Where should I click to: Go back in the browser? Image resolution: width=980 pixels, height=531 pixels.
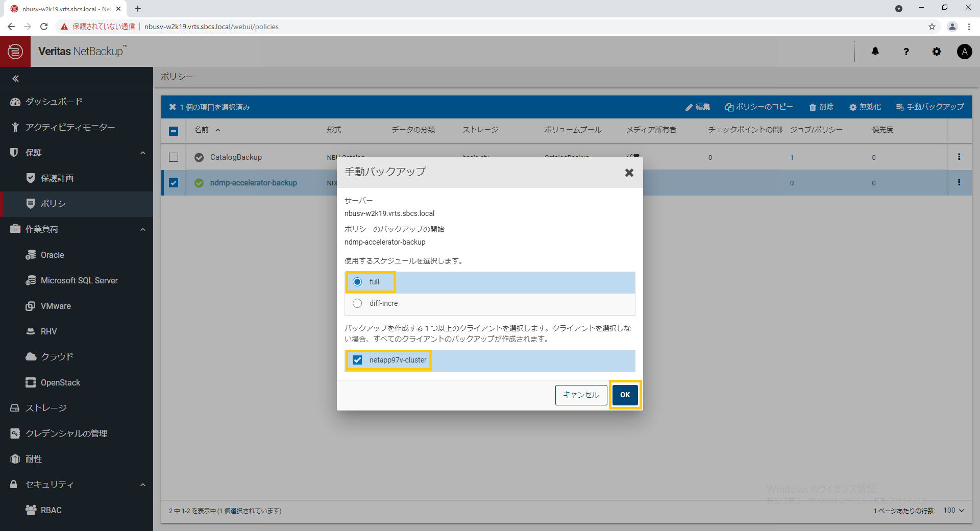(11, 27)
